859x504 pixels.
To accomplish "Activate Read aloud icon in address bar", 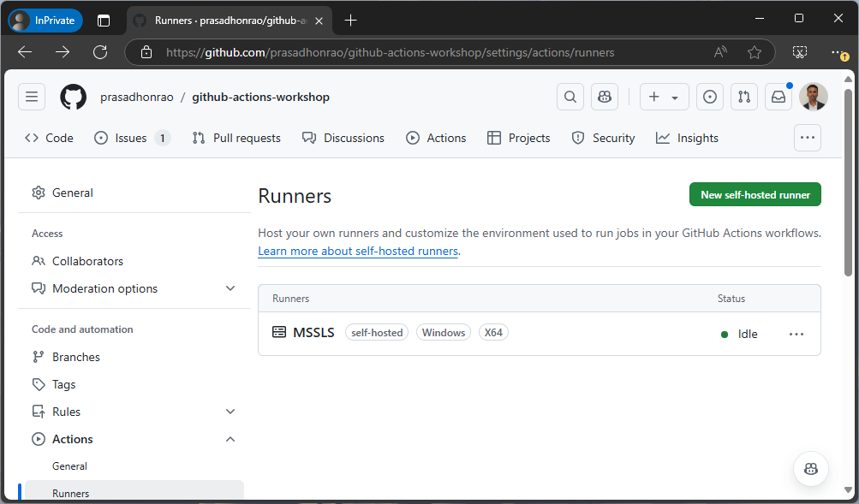I will pyautogui.click(x=720, y=52).
